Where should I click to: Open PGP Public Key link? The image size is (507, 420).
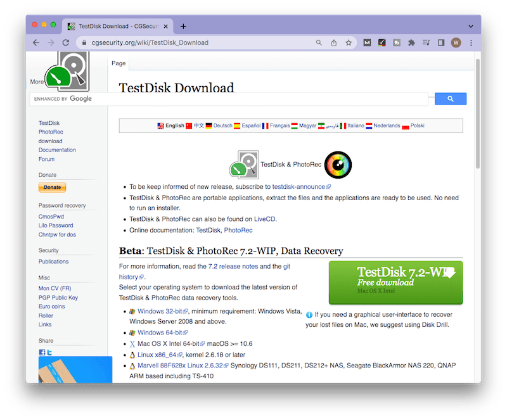pyautogui.click(x=58, y=298)
